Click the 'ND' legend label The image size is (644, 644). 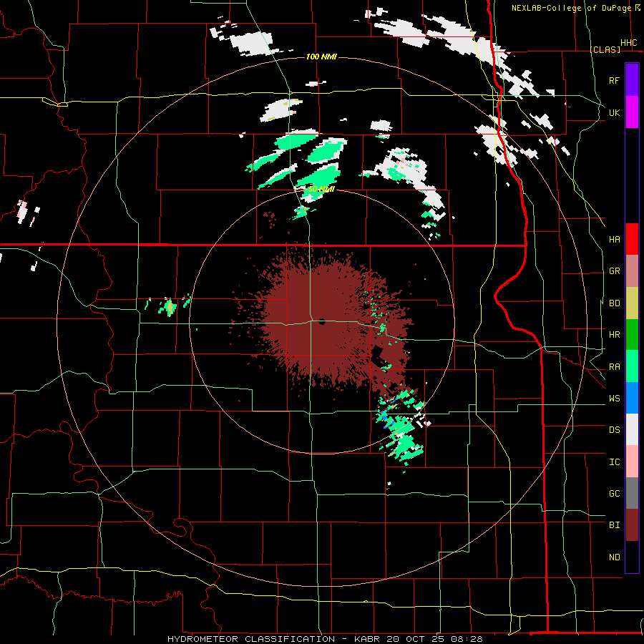pyautogui.click(x=614, y=557)
